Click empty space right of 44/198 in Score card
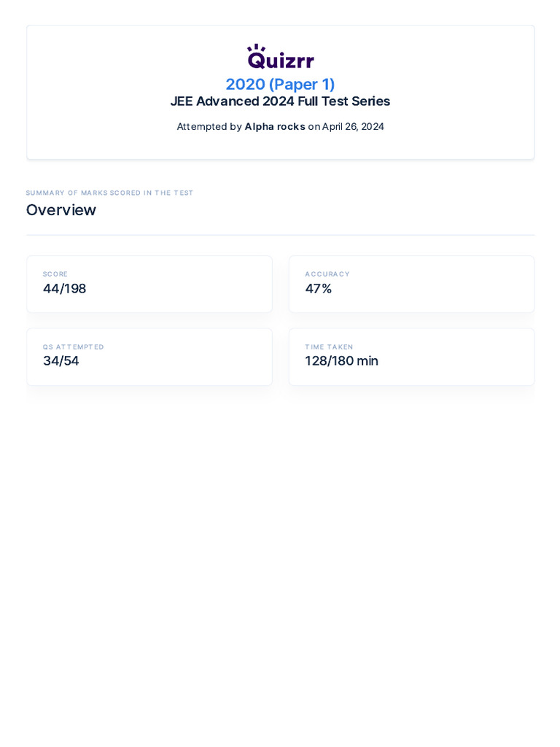 coord(182,289)
